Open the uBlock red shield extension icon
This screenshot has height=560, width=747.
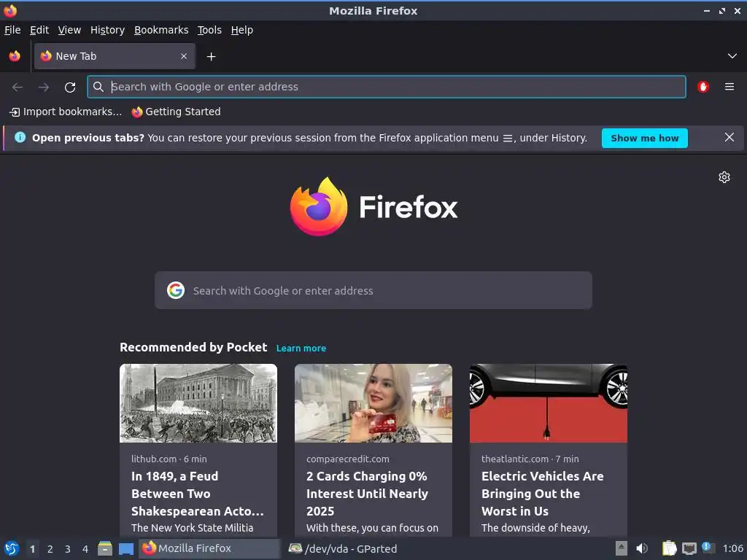703,87
